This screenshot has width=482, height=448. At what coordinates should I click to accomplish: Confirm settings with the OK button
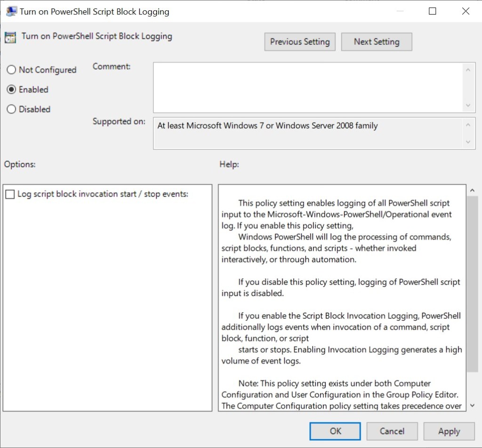tap(335, 431)
